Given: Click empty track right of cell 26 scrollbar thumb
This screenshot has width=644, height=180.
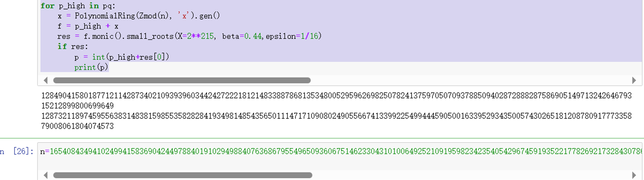Looking at the screenshot, I should (465, 175).
